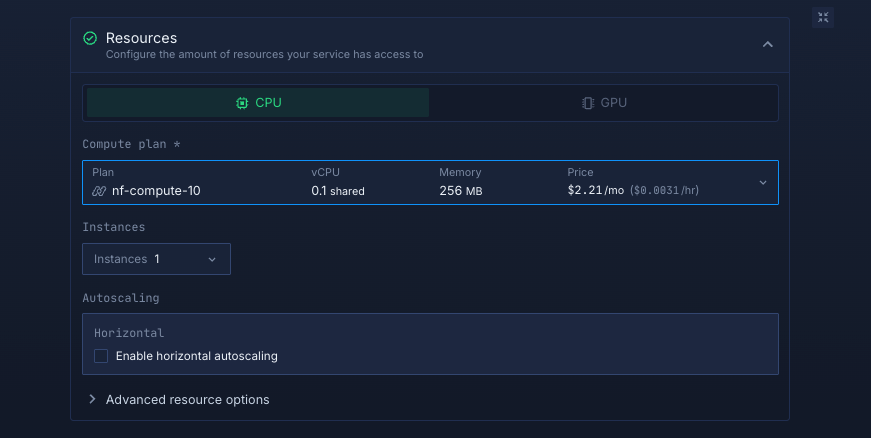Click the green check icon beside Resources
This screenshot has width=871, height=438.
pyautogui.click(x=90, y=38)
